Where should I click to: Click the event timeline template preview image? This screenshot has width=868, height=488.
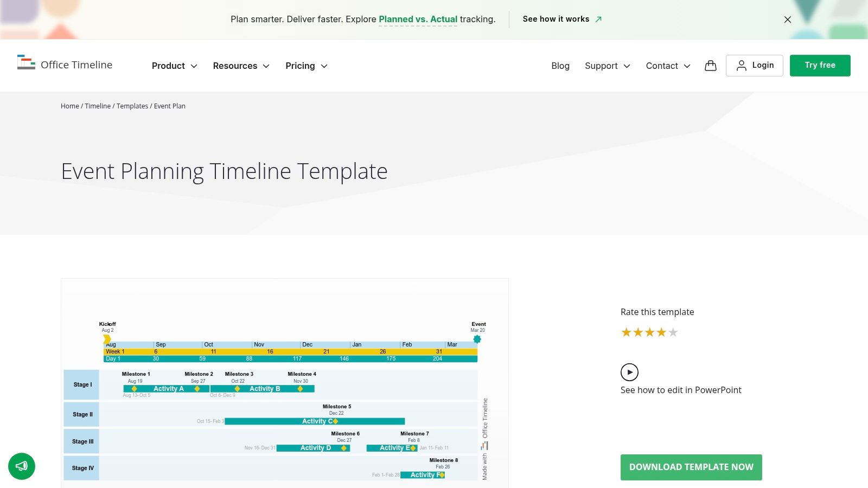[x=285, y=383]
